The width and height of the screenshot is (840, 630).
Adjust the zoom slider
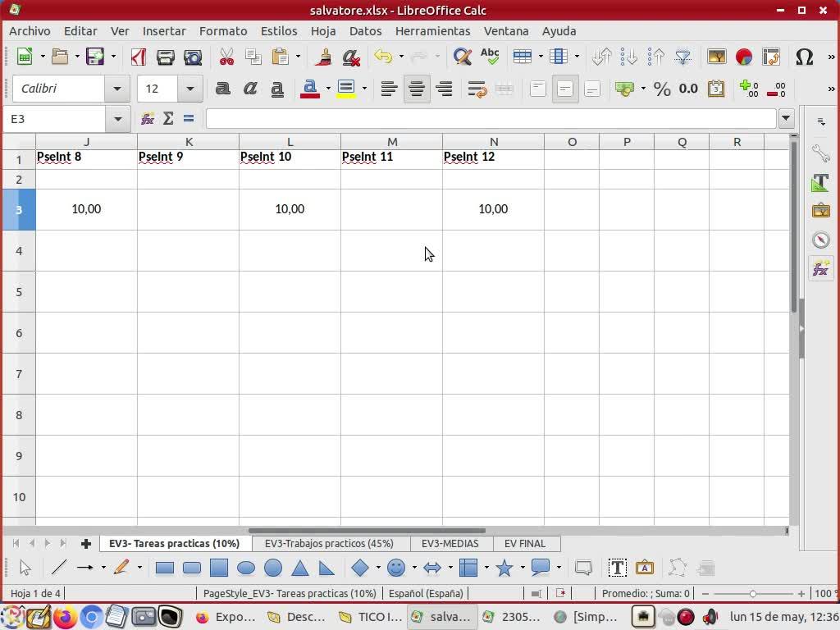(753, 594)
